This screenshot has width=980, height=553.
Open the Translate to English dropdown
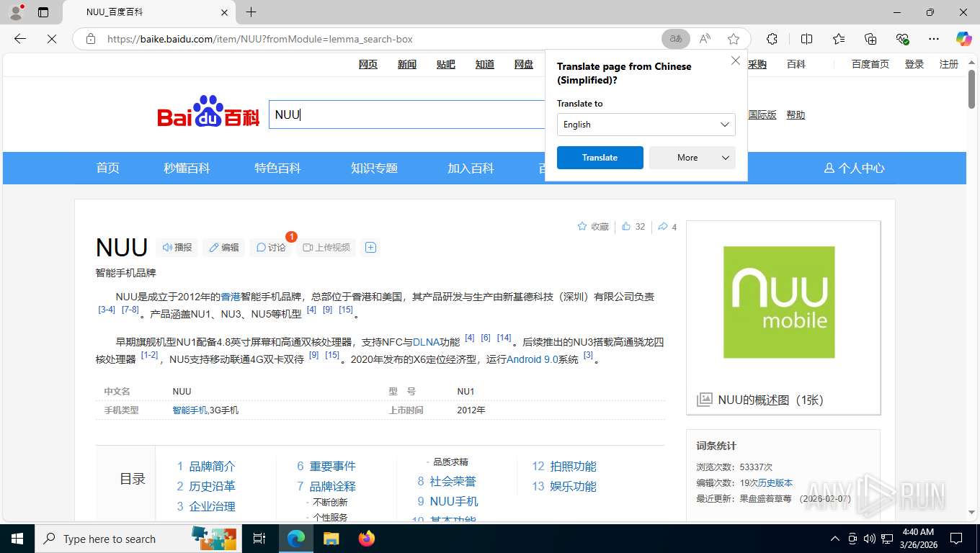click(x=646, y=125)
